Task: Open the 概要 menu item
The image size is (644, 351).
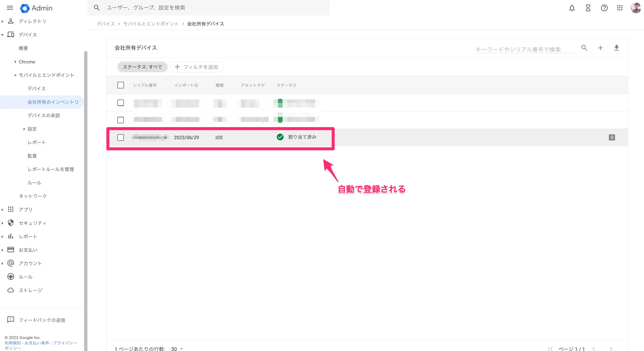Action: pyautogui.click(x=23, y=48)
